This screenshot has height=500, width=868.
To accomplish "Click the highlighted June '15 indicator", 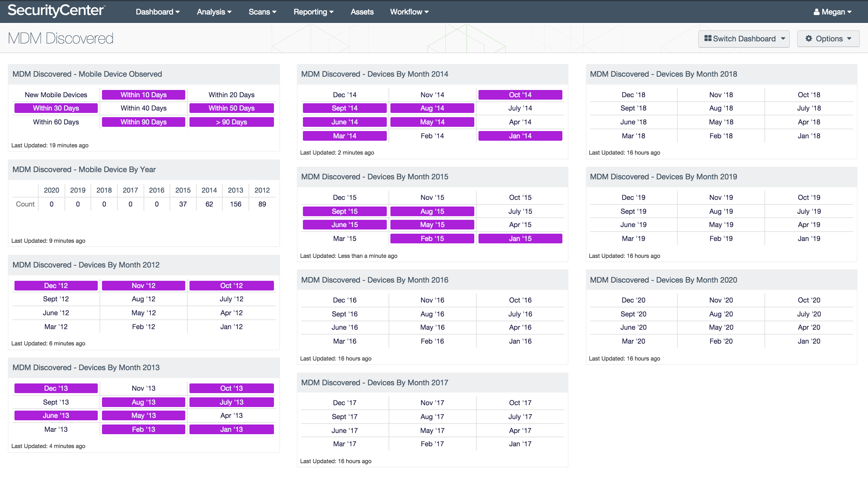I will coord(345,225).
